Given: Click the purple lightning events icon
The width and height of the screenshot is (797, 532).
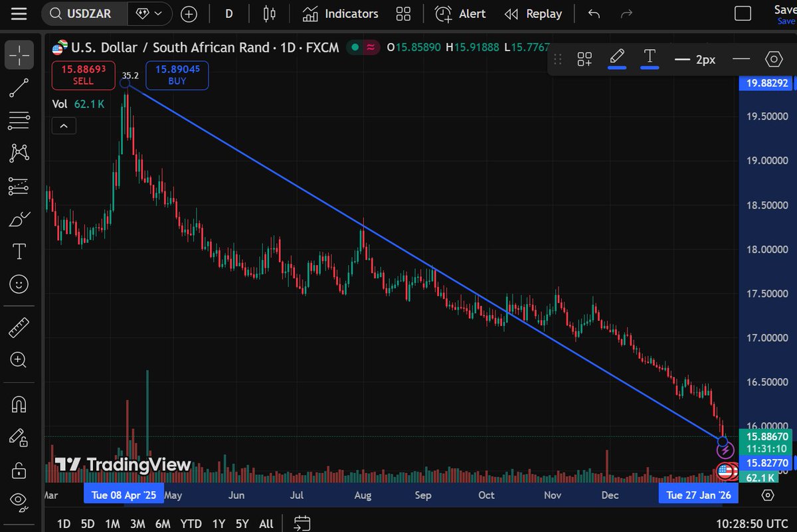Looking at the screenshot, I should (725, 450).
